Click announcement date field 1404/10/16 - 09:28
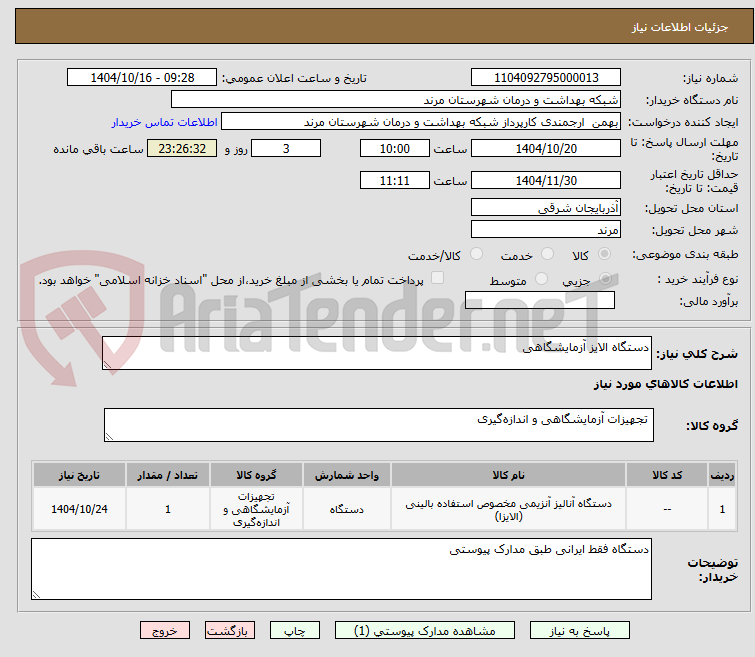This screenshot has height=657, width=755. [142, 78]
